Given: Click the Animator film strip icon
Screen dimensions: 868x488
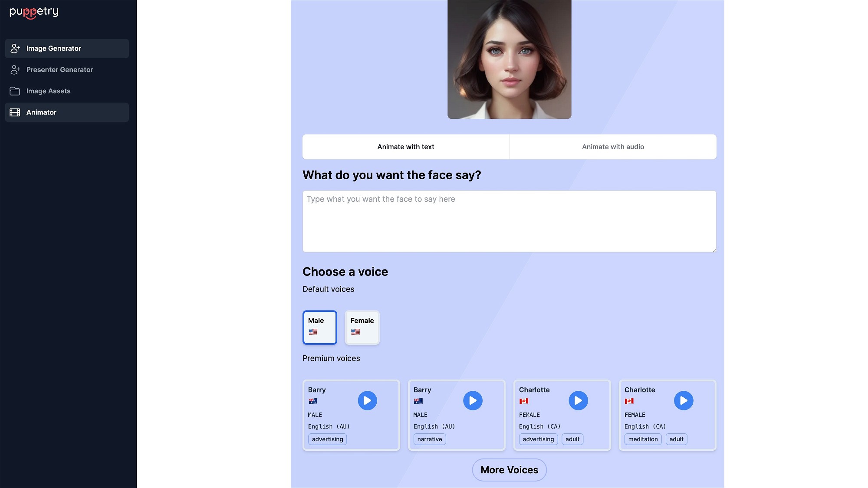Looking at the screenshot, I should (x=15, y=112).
